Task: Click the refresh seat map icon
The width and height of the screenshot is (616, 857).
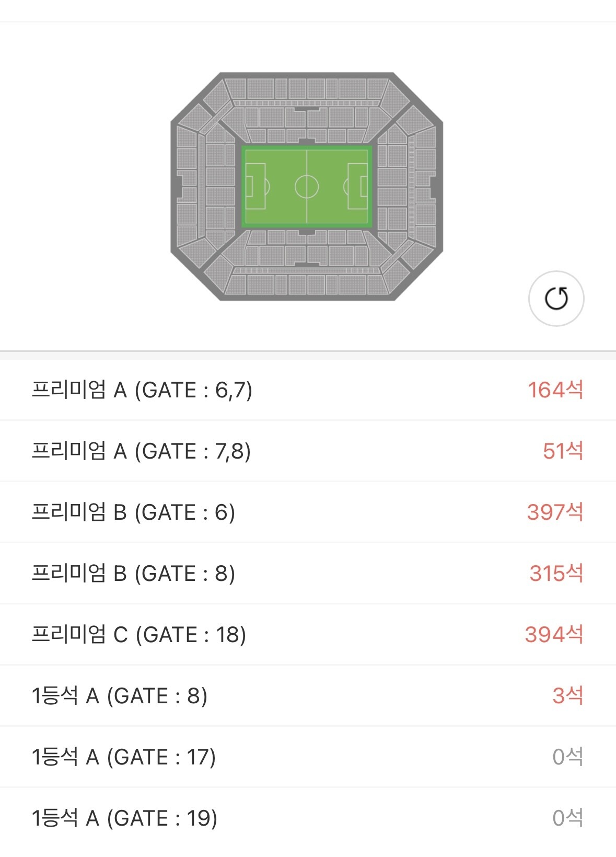Action: (x=556, y=299)
